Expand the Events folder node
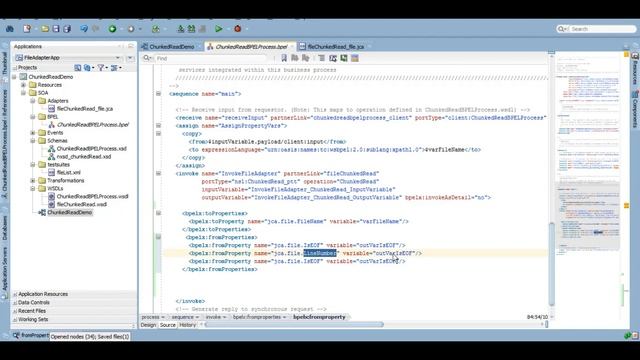Viewport: 640px width, 360px height. (x=33, y=133)
